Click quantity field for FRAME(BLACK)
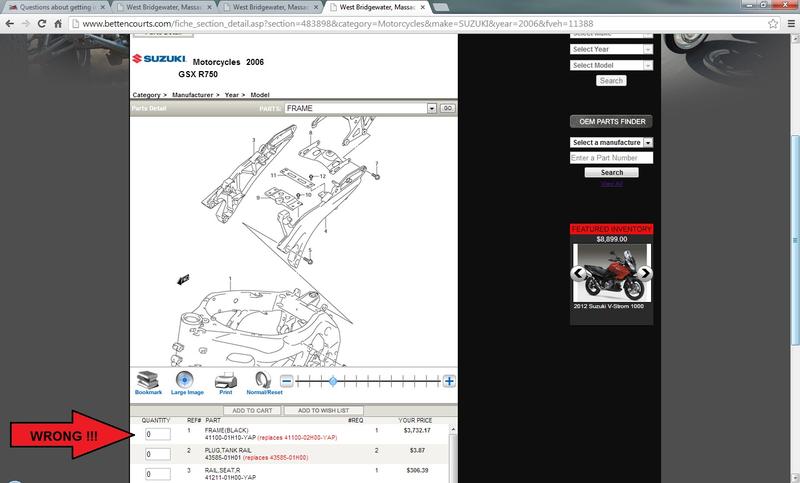Viewport: 800px width, 483px height. pos(158,434)
